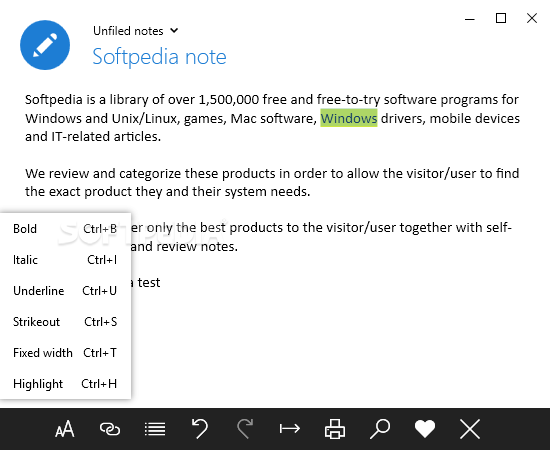Expand the Unfiled notes notebook dropdown
Image resolution: width=550 pixels, height=450 pixels.
click(136, 31)
